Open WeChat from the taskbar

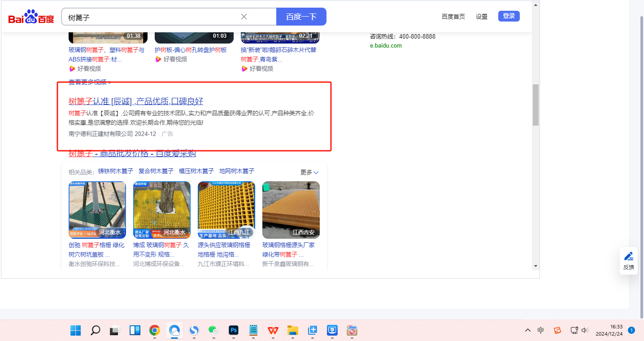[214, 331]
